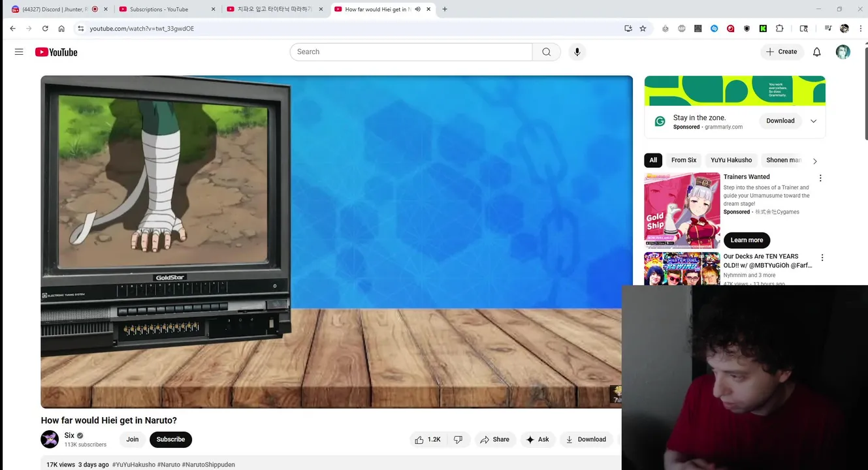The image size is (868, 470).
Task: Click the search magnifier button
Action: coord(547,52)
